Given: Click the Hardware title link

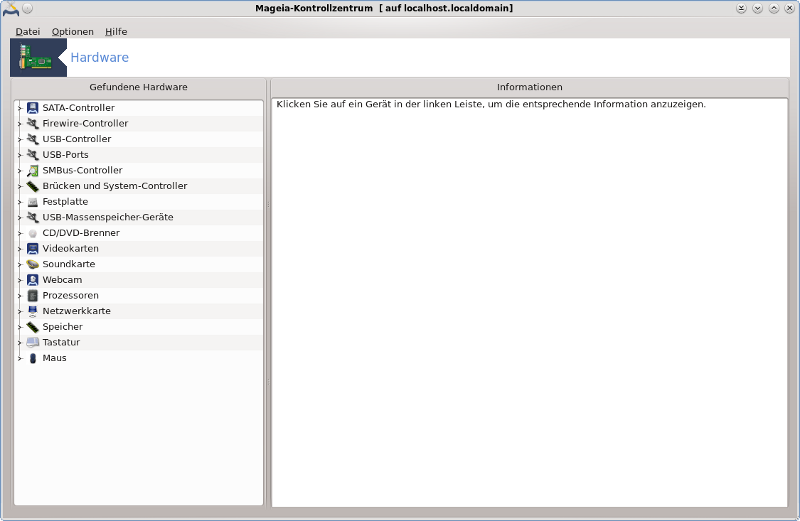Looking at the screenshot, I should 99,57.
